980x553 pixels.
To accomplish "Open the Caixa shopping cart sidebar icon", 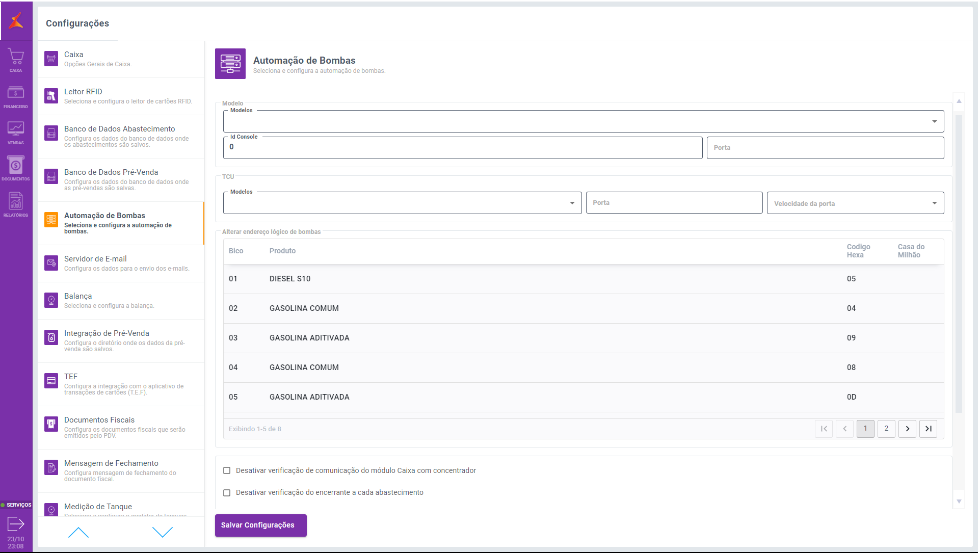I will [16, 60].
